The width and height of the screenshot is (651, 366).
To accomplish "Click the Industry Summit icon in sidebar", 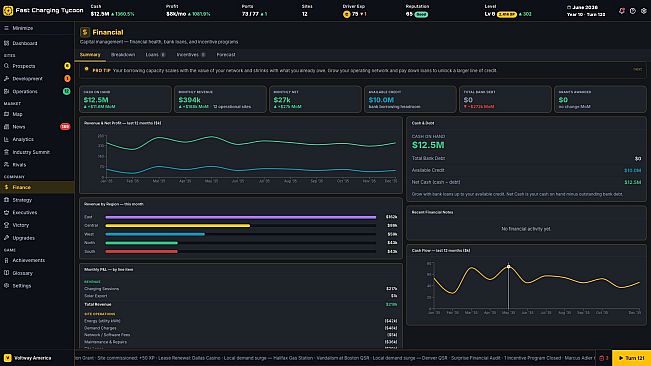I will (x=6, y=152).
